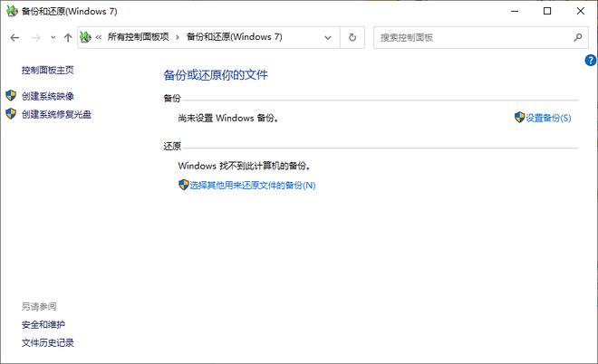Viewport: 598px width, 364px height.
Task: Click the 尚未设置 Windows 备份 text
Action: (228, 118)
